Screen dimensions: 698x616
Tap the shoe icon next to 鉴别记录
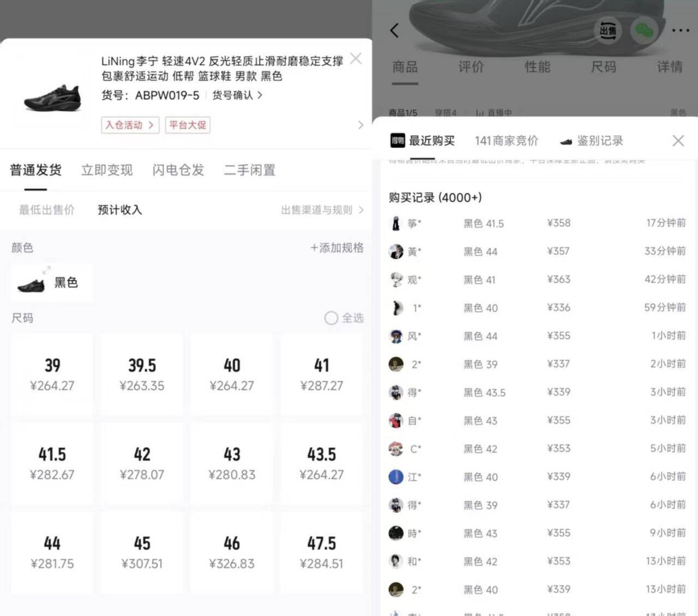point(566,141)
